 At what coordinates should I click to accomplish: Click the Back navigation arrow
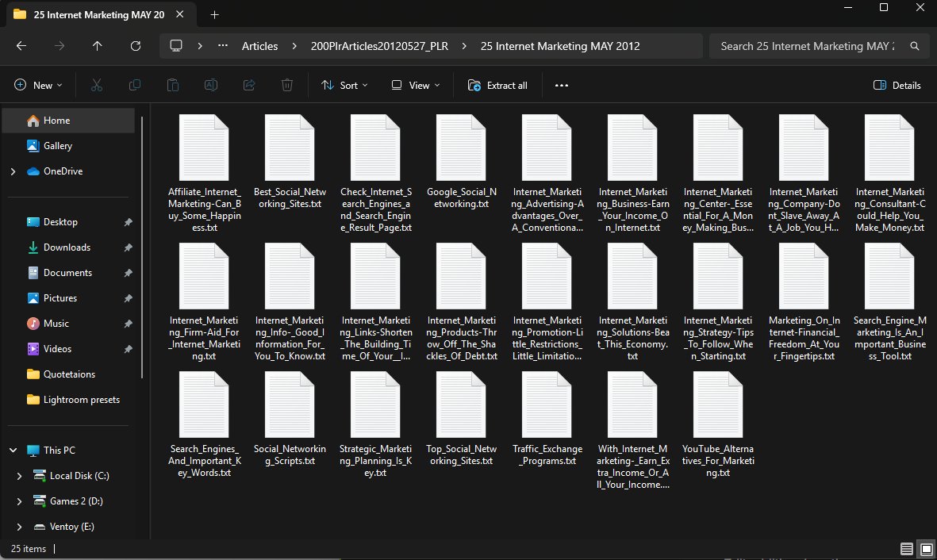click(x=21, y=46)
